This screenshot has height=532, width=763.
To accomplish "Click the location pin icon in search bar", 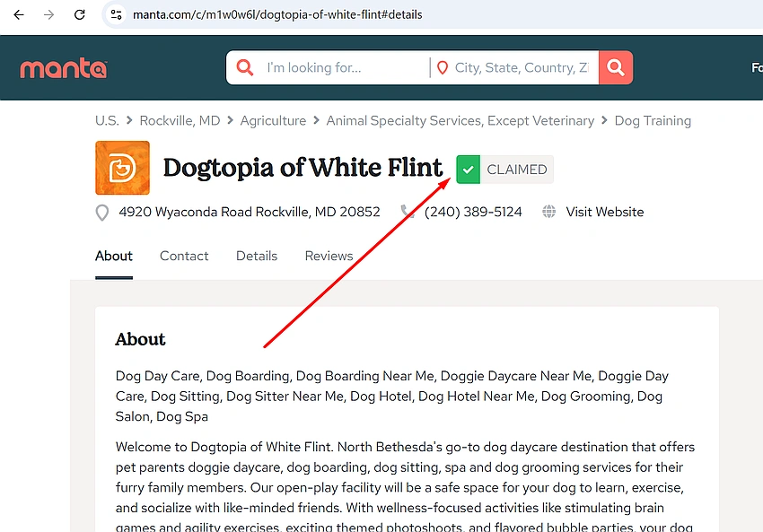I will (443, 67).
